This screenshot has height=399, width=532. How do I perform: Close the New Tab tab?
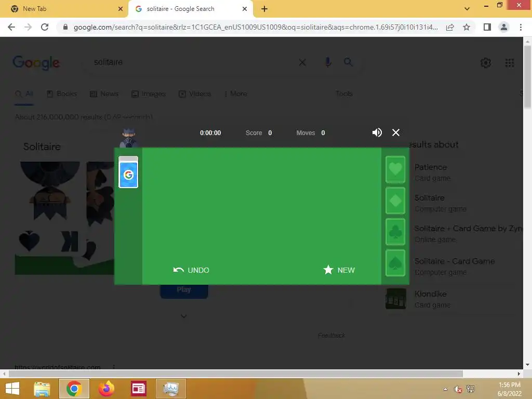pos(121,9)
